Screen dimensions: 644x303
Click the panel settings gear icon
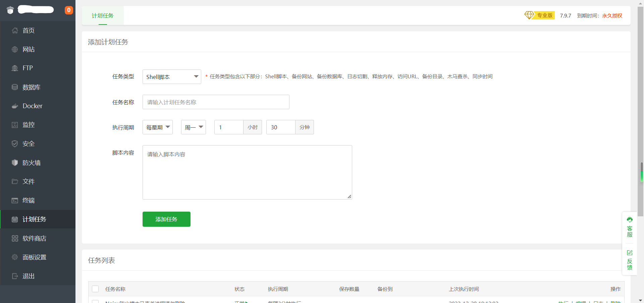[x=15, y=257]
